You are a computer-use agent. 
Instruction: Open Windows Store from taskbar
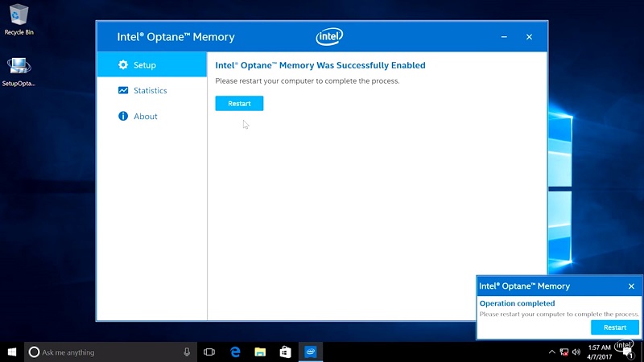(x=286, y=352)
